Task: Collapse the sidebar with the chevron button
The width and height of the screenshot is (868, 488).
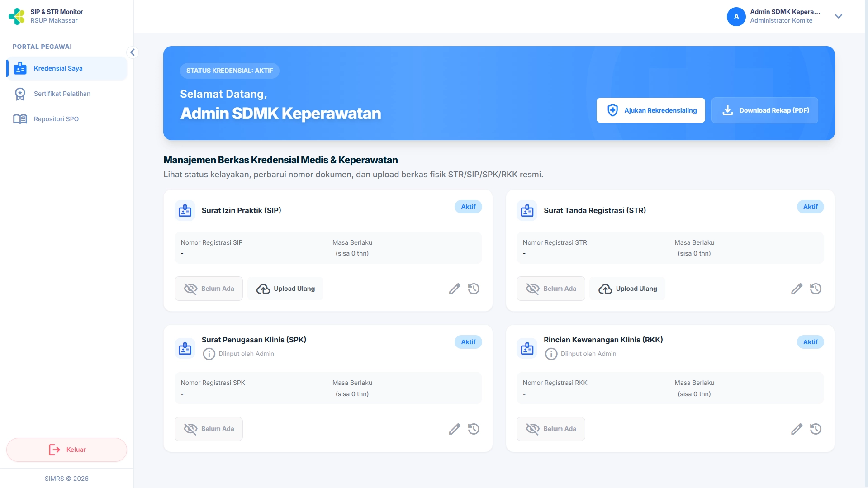Action: click(x=132, y=52)
